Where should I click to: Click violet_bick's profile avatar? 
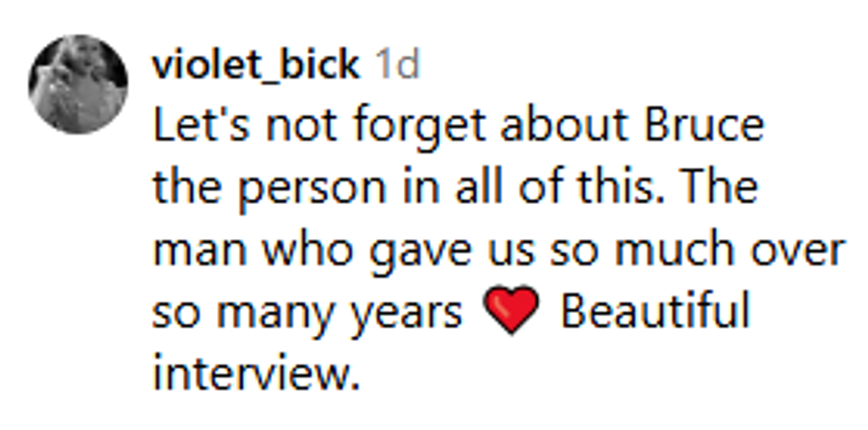point(78,84)
